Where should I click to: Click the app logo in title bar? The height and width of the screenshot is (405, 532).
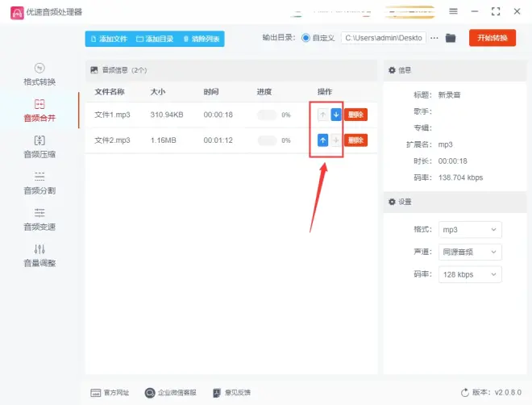click(x=17, y=13)
